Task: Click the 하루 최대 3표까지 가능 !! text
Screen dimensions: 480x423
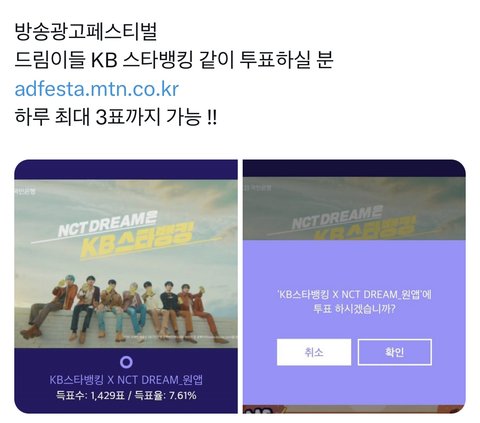Action: coord(116,117)
